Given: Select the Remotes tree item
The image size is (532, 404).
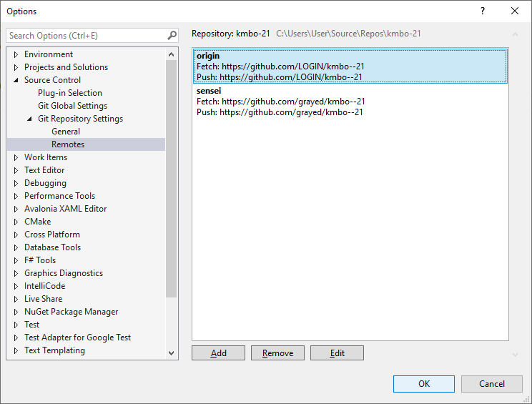Looking at the screenshot, I should coord(68,144).
